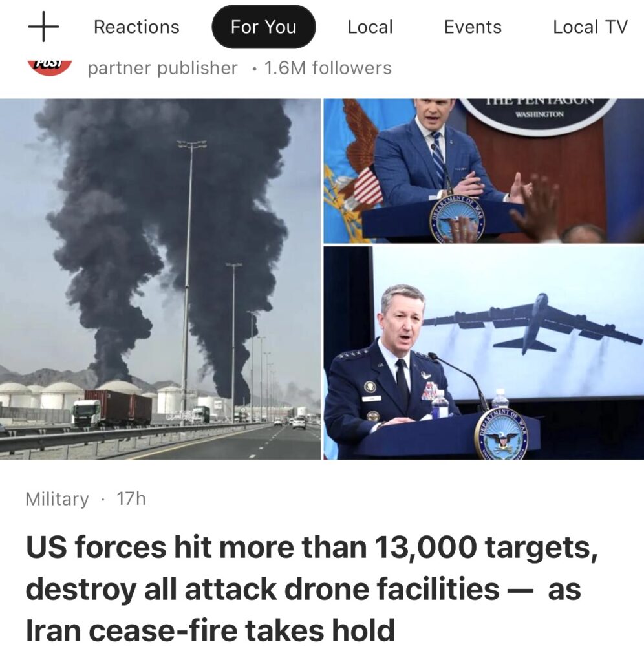
Task: Open the Air Force general briefing photo
Action: (x=484, y=353)
